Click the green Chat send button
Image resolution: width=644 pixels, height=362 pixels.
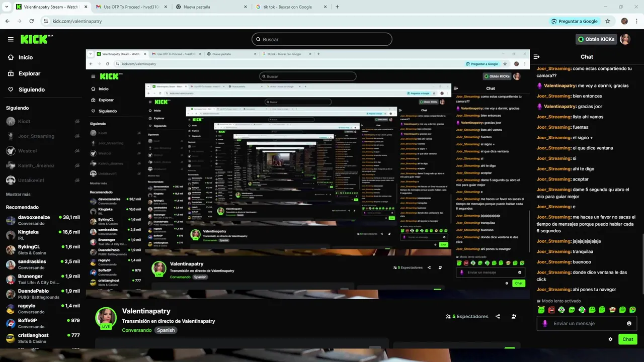point(628,339)
